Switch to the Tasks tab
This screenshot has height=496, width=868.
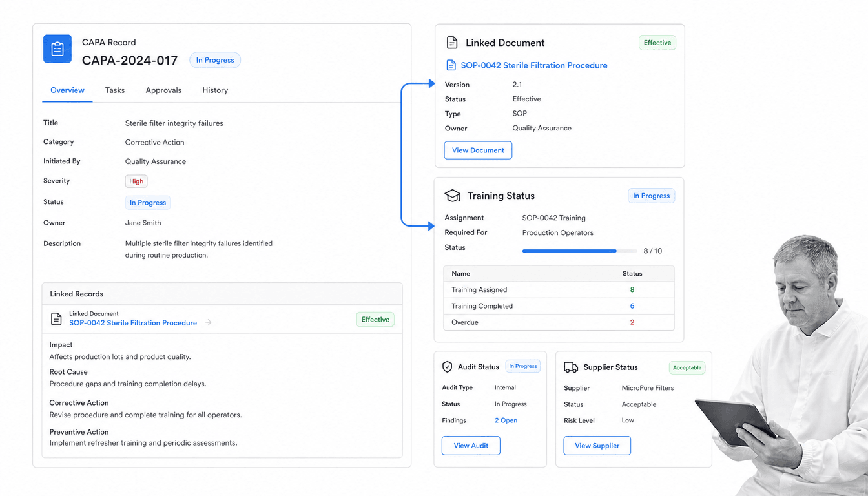115,90
